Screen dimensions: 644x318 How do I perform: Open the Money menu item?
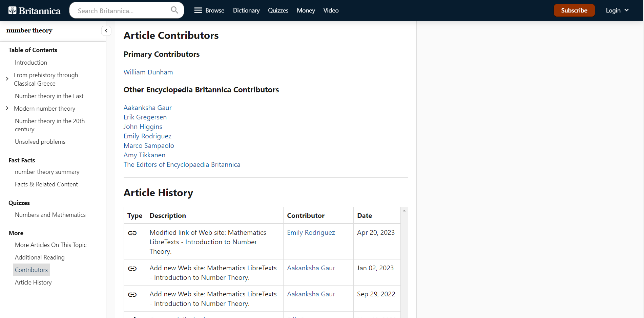click(306, 10)
